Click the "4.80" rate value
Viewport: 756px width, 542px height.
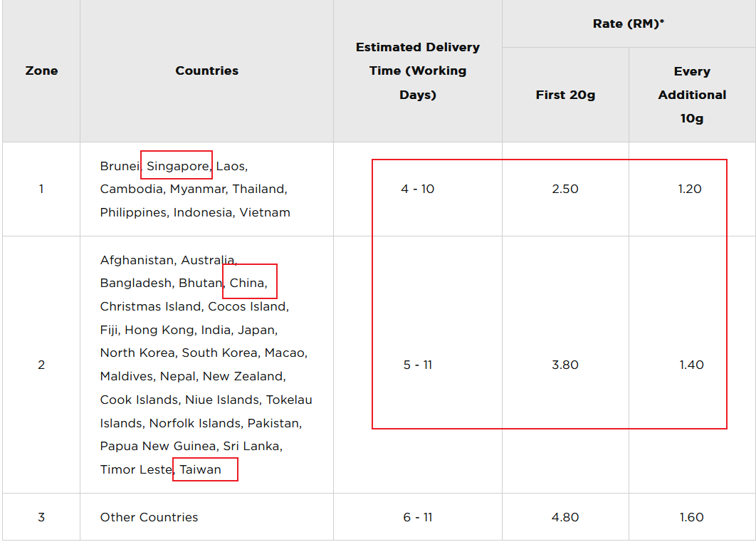[565, 517]
